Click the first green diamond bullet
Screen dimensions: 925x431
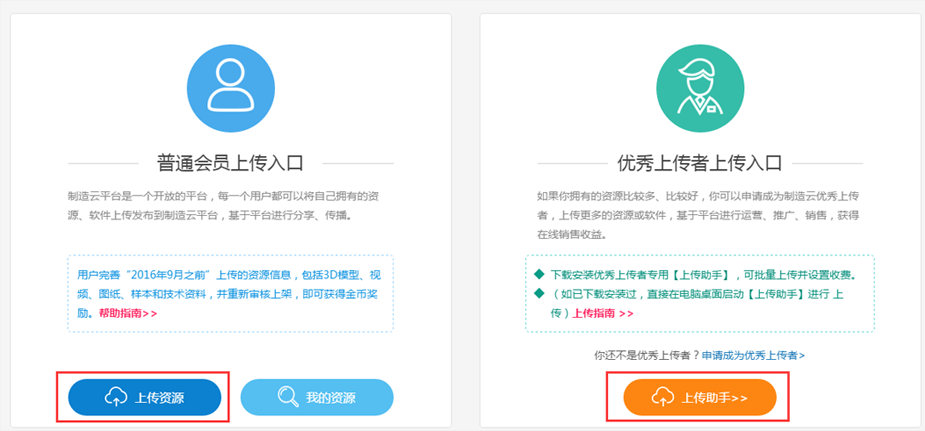click(539, 274)
